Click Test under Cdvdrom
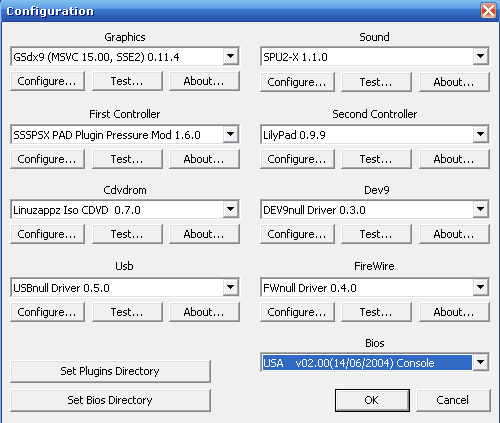Viewport: 500px width, 423px height. 127,234
